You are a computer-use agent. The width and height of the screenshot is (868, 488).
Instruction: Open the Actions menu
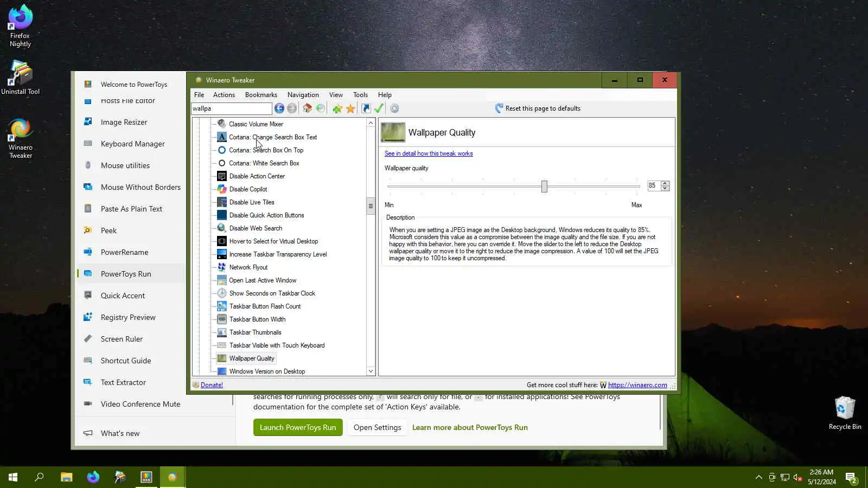coord(224,95)
